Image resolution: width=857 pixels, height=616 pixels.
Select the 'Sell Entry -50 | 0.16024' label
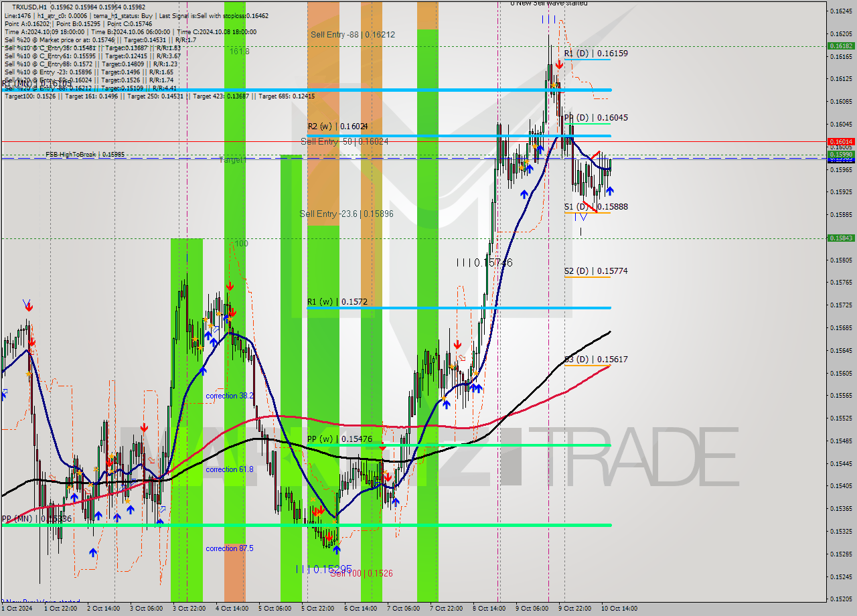click(344, 141)
